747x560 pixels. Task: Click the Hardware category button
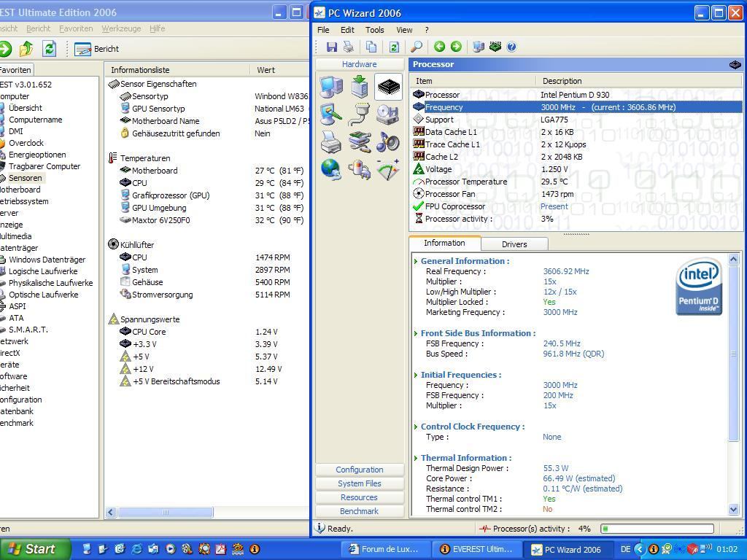[x=360, y=64]
